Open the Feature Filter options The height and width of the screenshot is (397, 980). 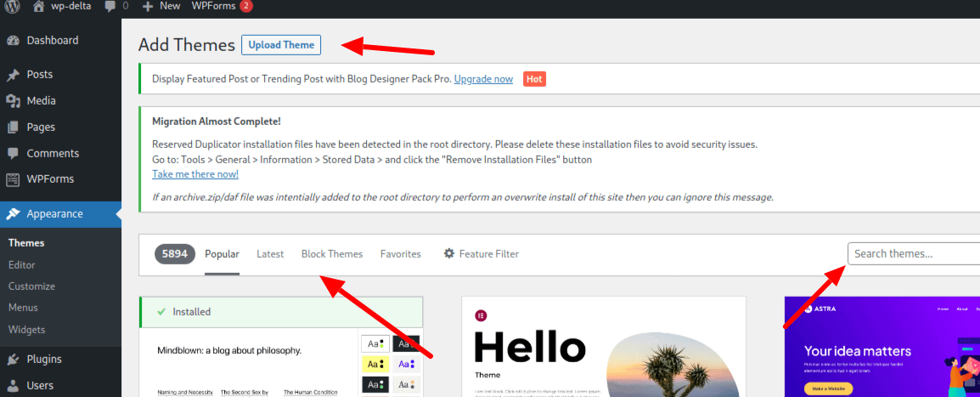click(482, 254)
